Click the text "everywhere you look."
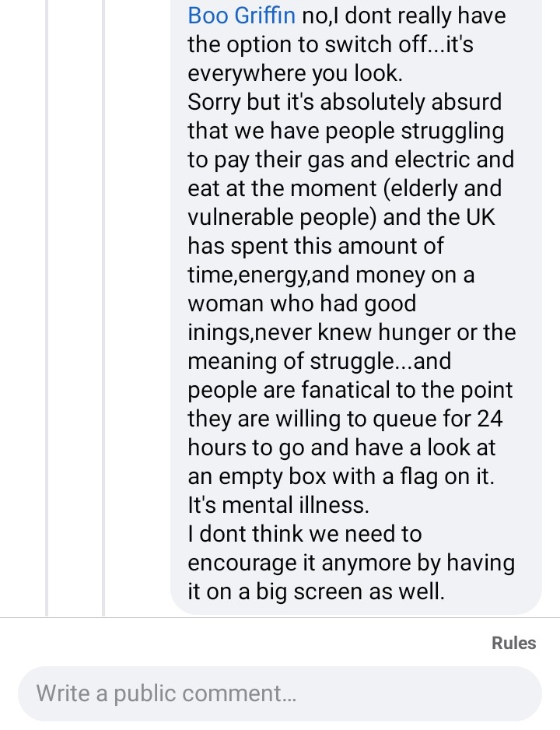Image resolution: width=560 pixels, height=730 pixels. pyautogui.click(x=295, y=74)
